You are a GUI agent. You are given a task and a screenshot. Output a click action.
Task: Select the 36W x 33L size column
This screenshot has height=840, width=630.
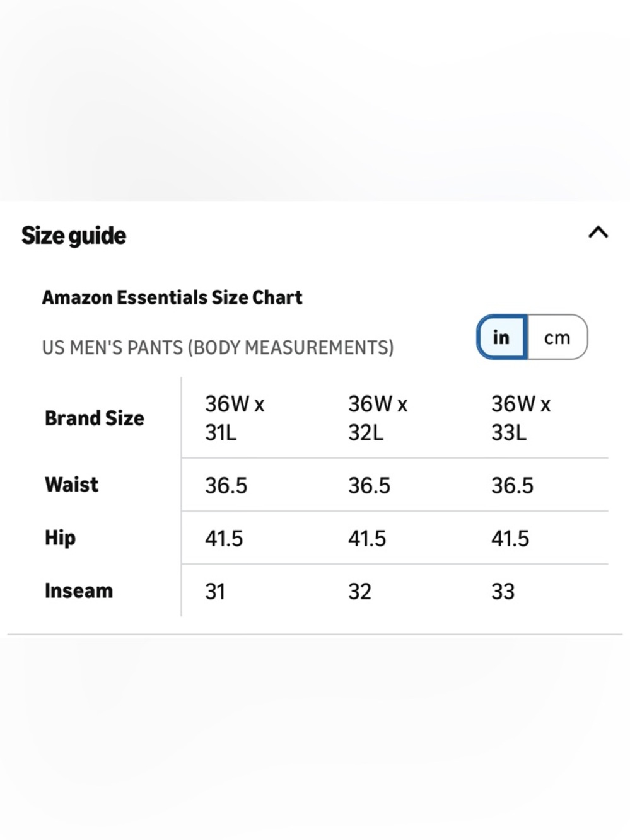click(520, 418)
